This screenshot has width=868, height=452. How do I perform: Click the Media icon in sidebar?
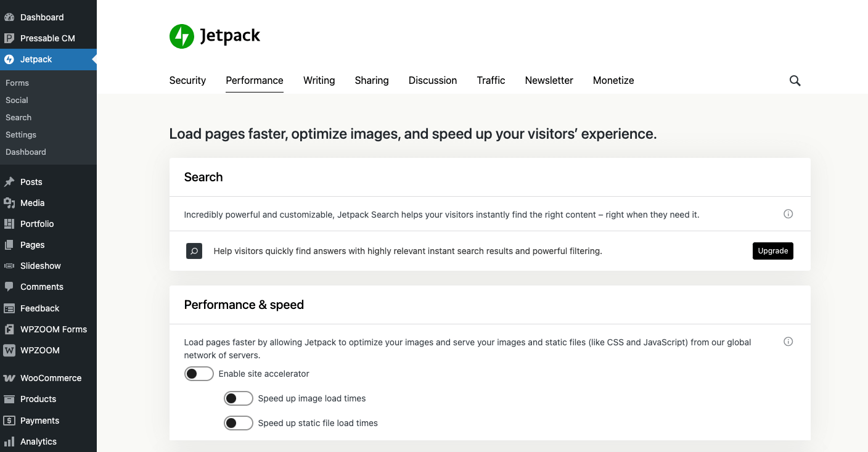click(9, 203)
